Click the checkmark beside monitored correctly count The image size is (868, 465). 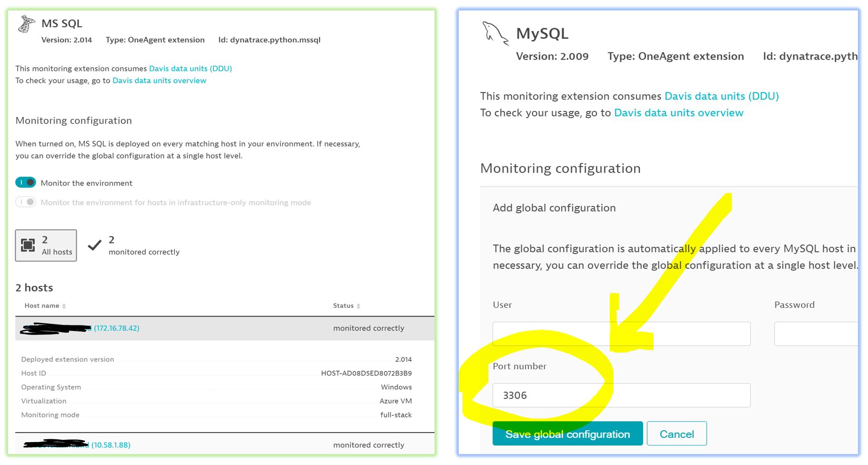coord(95,245)
